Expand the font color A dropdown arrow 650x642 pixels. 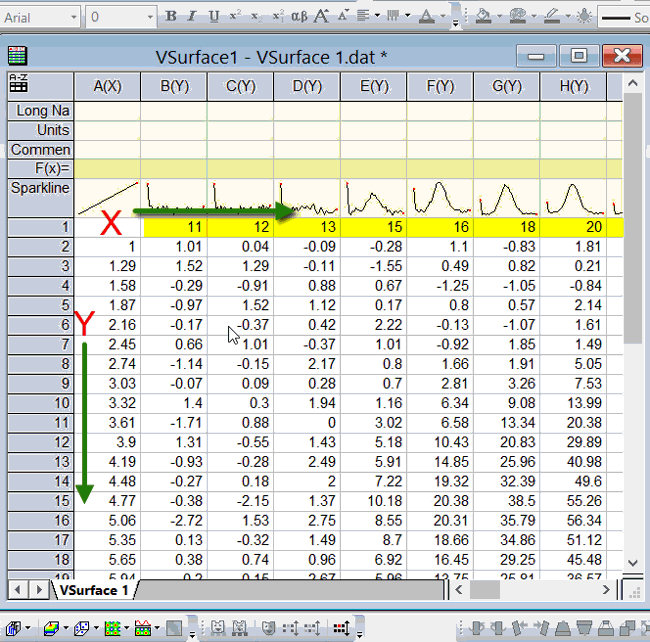444,17
